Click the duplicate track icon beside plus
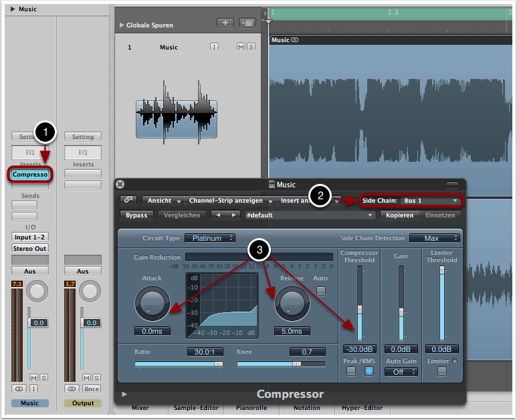517x420 pixels. pyautogui.click(x=247, y=23)
